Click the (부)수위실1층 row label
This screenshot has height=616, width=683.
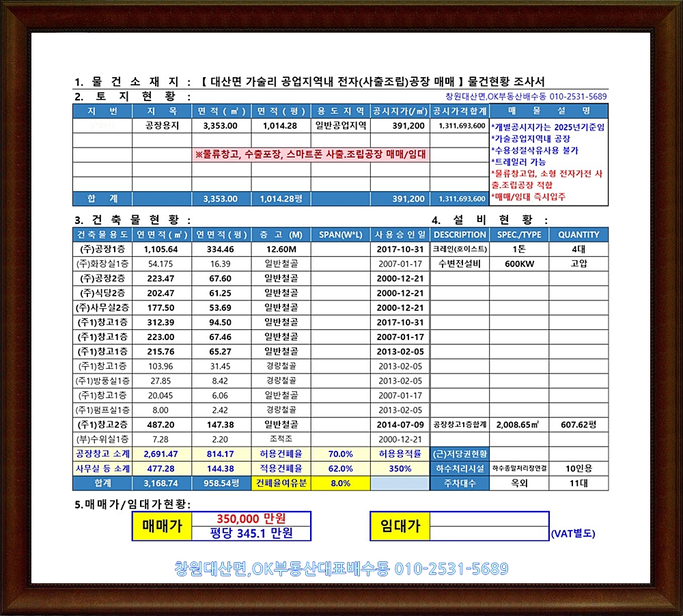[102, 439]
